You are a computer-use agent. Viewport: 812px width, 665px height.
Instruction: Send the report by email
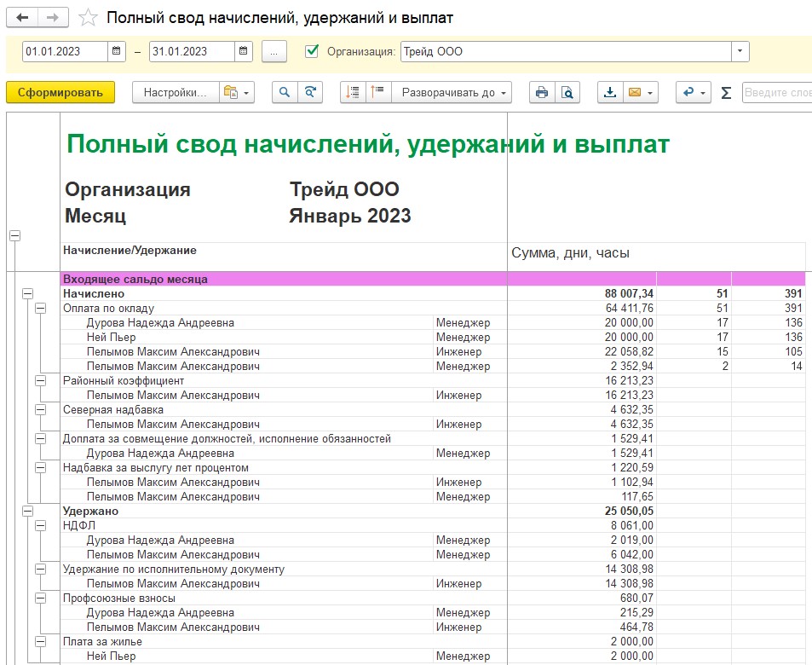click(641, 93)
